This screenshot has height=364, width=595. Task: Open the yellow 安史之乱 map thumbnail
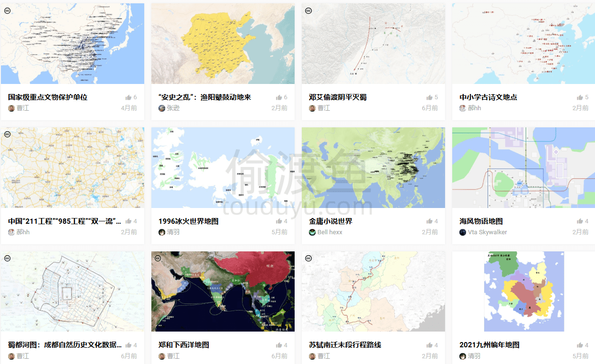tap(223, 44)
